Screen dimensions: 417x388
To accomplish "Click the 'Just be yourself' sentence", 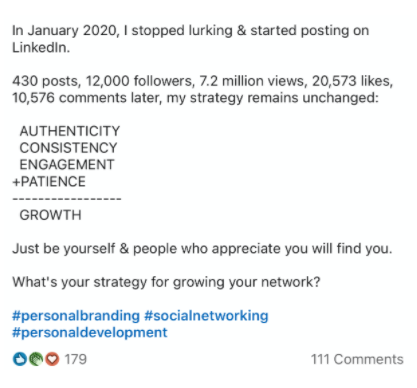I will (x=202, y=249).
